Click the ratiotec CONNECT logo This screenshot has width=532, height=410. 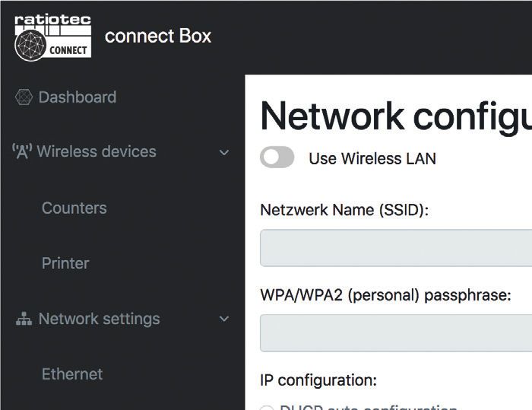[x=53, y=38]
